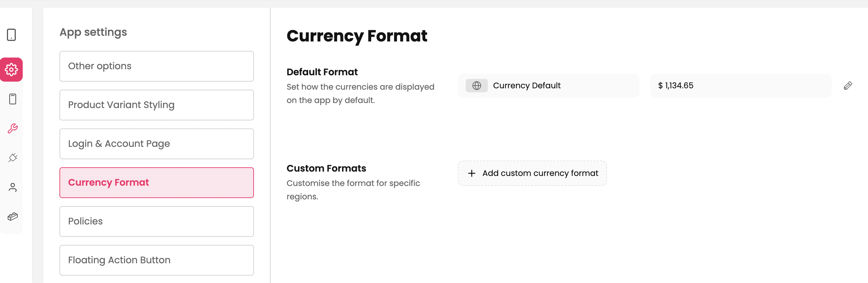The width and height of the screenshot is (868, 283).
Task: Click the building block icon in sidebar
Action: 12,216
